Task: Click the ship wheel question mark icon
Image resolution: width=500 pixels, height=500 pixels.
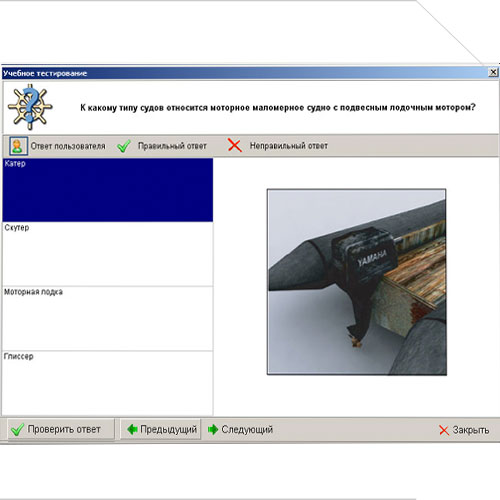Action: 30,107
